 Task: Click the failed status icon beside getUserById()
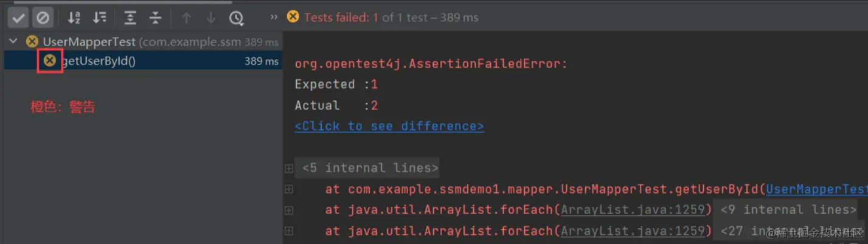coord(50,60)
